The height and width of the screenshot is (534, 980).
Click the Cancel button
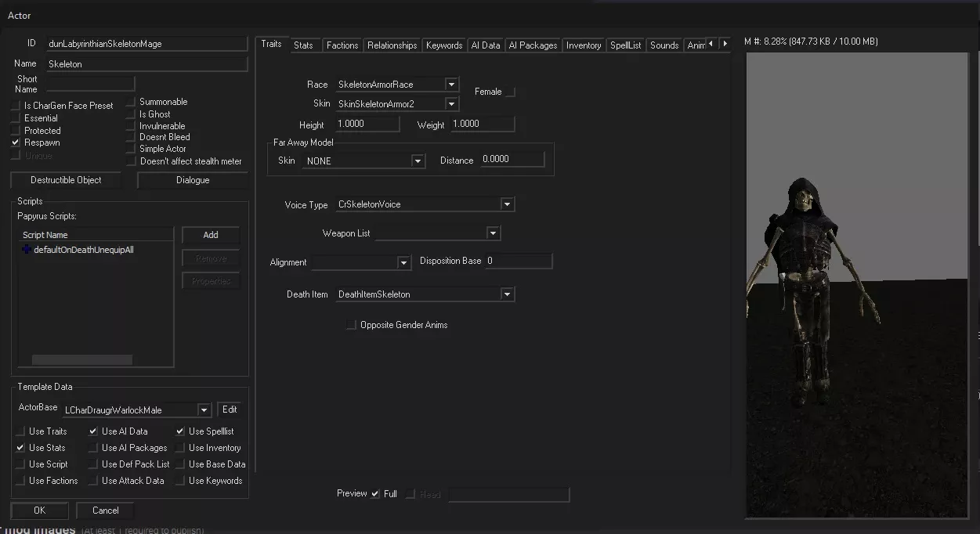coord(106,511)
